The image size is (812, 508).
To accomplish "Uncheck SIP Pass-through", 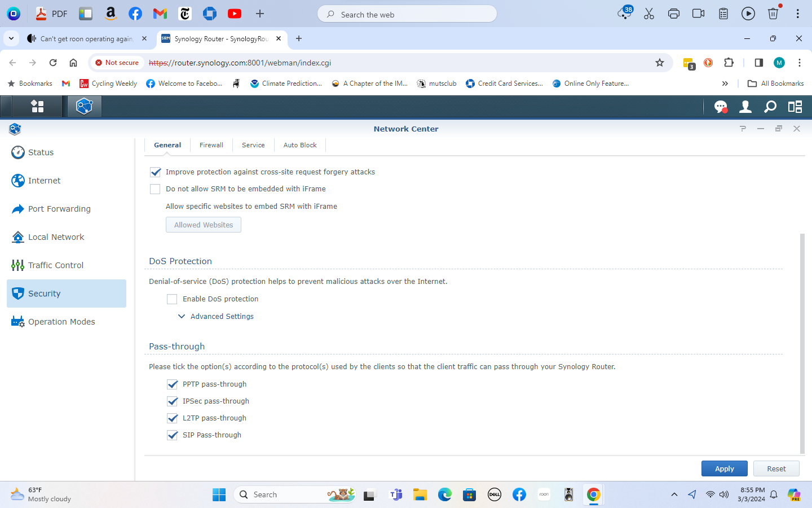I will coord(173,435).
